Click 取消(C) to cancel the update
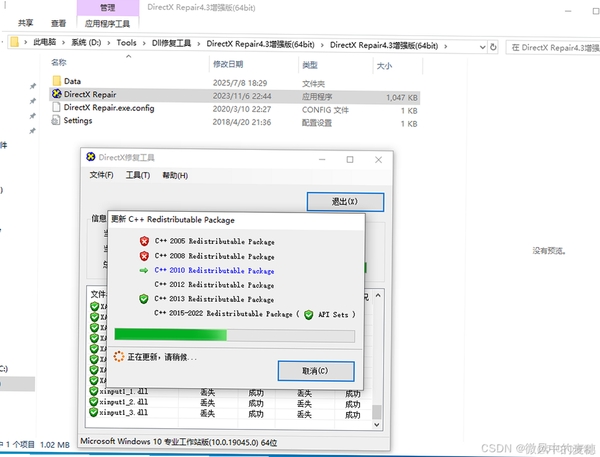The image size is (600, 457). [x=316, y=371]
